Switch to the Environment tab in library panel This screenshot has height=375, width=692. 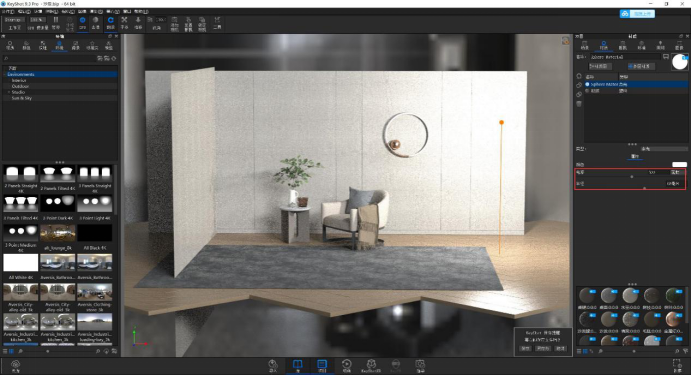click(x=59, y=44)
